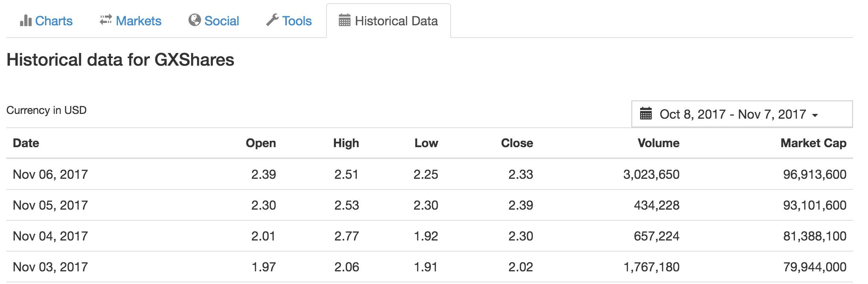The width and height of the screenshot is (868, 284).
Task: Select the Nov 06, 2017 row date
Action: pyautogui.click(x=50, y=174)
